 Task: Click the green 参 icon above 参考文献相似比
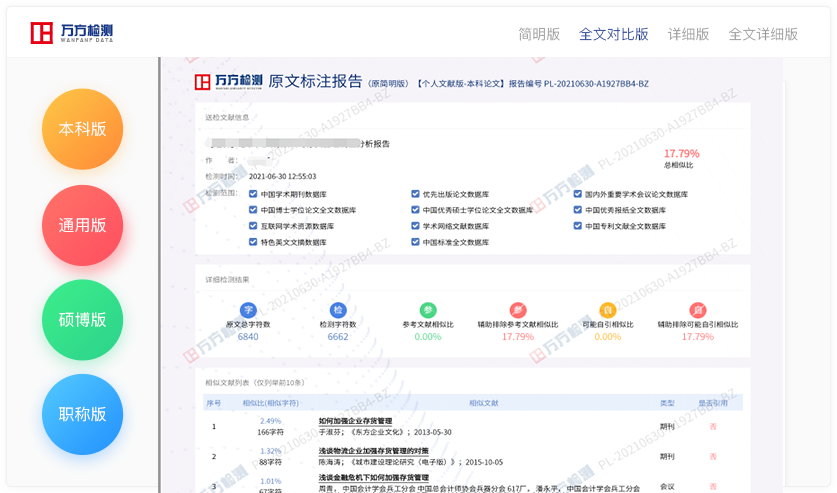coord(428,310)
